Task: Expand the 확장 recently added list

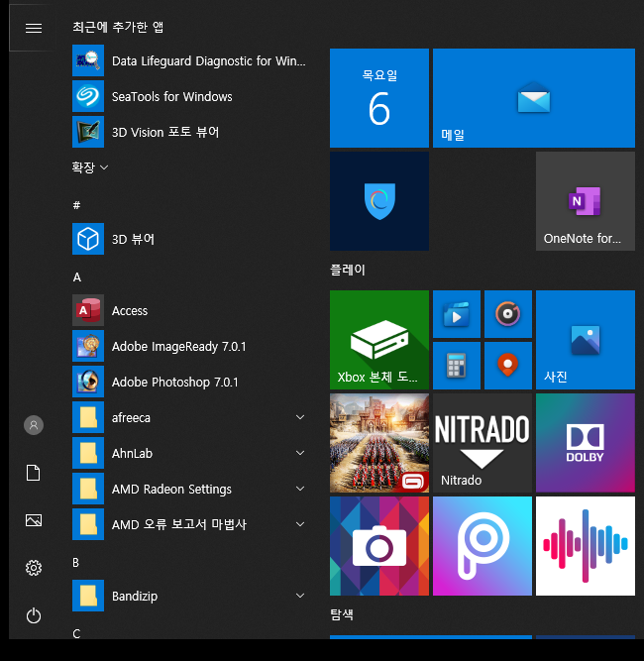Action: click(90, 167)
